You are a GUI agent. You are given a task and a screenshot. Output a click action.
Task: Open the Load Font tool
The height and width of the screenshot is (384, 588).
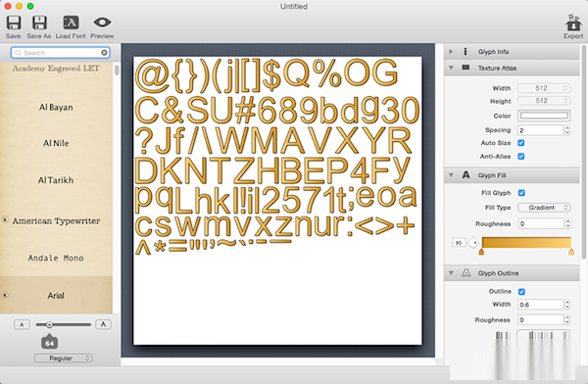[x=71, y=23]
